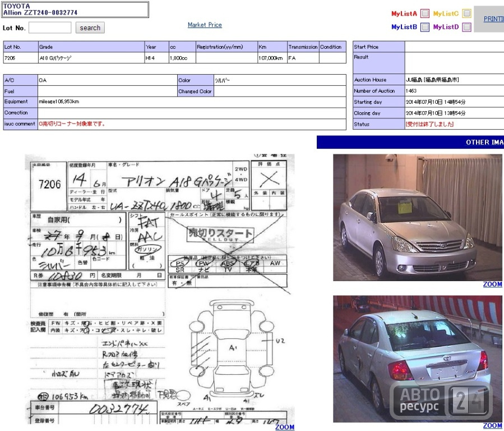Open the Market Price link

[205, 25]
